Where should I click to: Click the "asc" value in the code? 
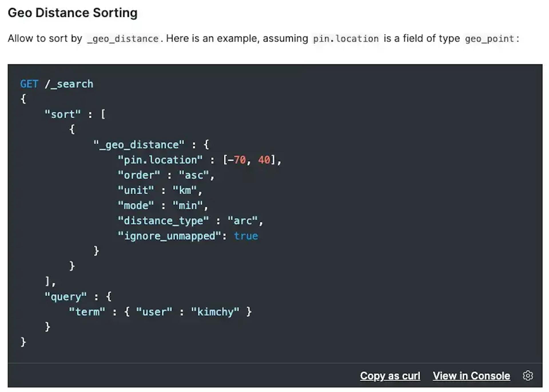[x=194, y=175]
